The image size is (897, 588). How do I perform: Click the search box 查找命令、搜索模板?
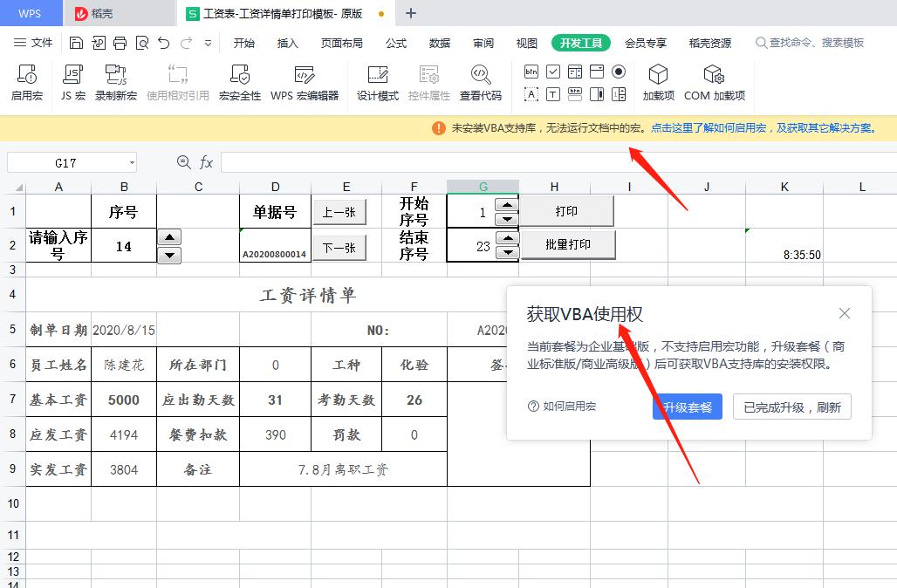(x=810, y=43)
